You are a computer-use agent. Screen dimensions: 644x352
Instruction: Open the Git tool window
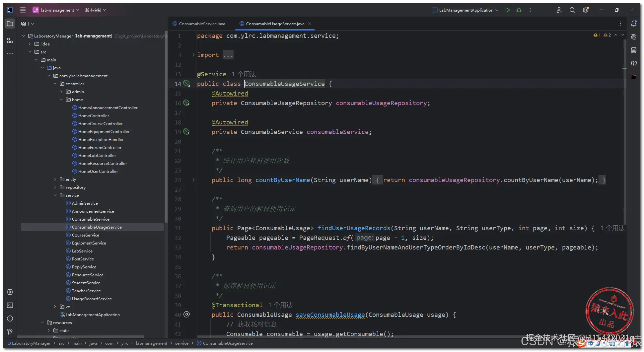coord(10,331)
